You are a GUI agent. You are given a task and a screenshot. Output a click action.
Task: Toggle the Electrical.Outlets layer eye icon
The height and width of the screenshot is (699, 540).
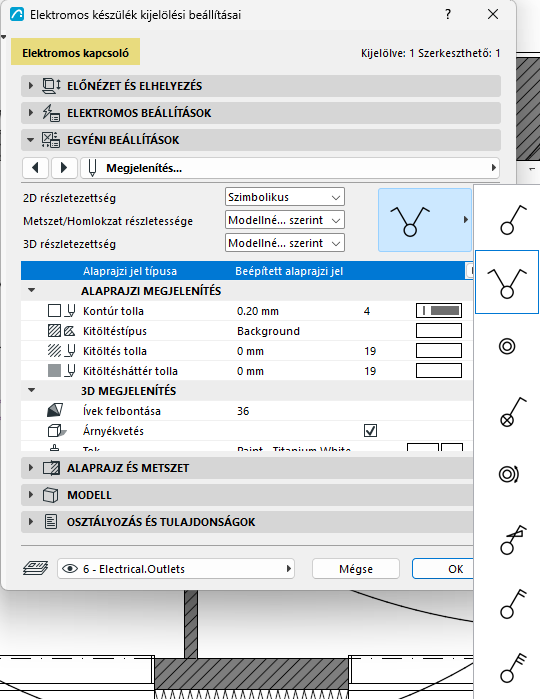(70, 569)
